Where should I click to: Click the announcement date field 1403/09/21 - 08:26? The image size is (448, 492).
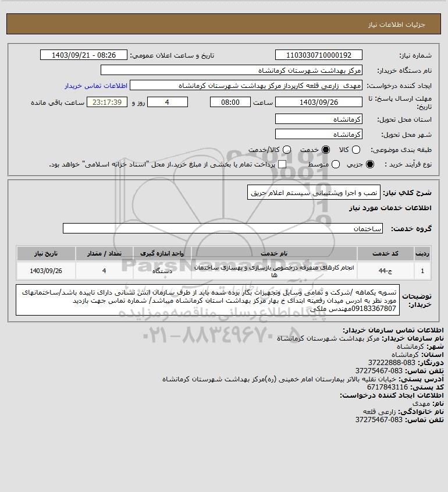(x=84, y=55)
